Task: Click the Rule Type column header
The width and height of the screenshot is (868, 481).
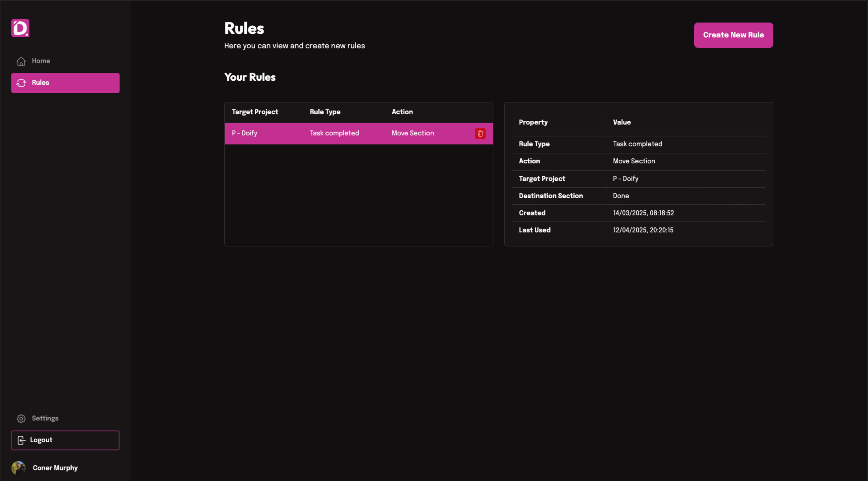Action: [325, 112]
